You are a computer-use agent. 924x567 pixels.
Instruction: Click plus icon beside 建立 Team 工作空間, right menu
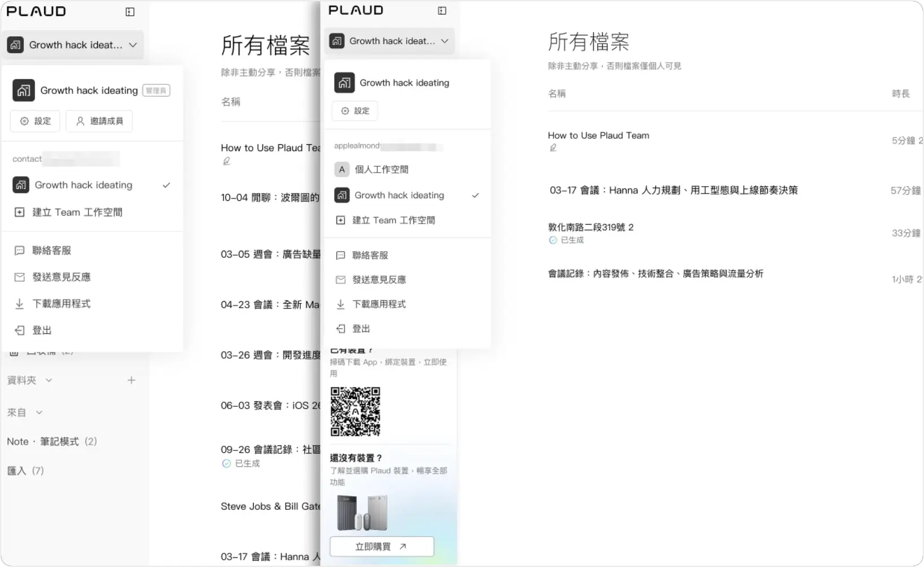pos(340,220)
